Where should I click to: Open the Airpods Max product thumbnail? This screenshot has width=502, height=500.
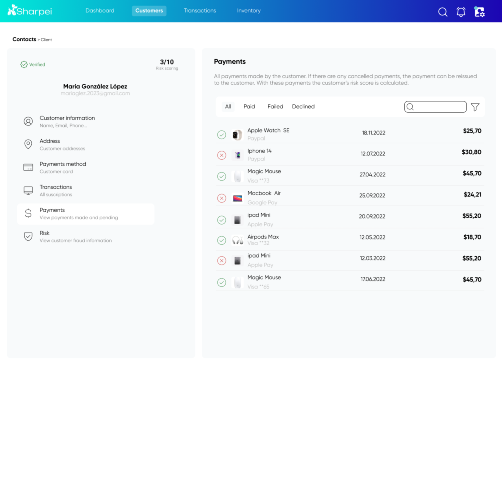pos(237,240)
